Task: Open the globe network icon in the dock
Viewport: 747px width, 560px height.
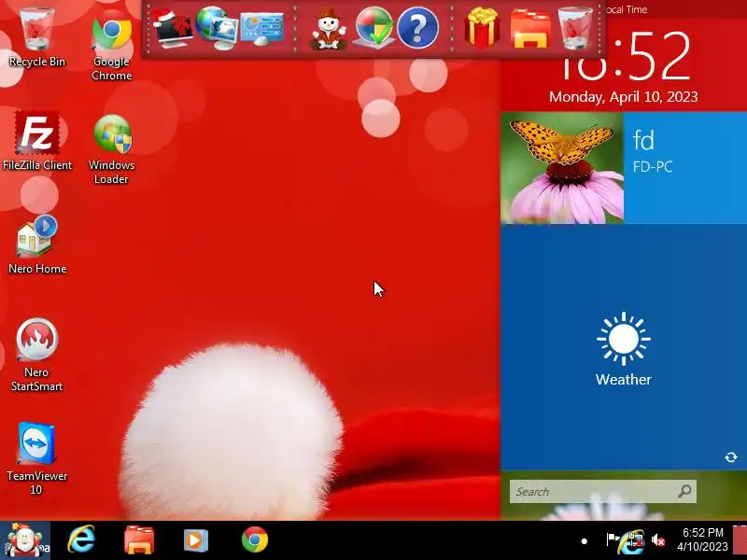Action: coord(217,28)
